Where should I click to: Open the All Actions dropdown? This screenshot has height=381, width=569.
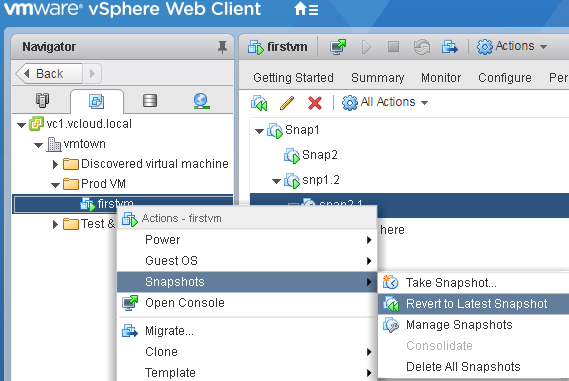[x=385, y=102]
